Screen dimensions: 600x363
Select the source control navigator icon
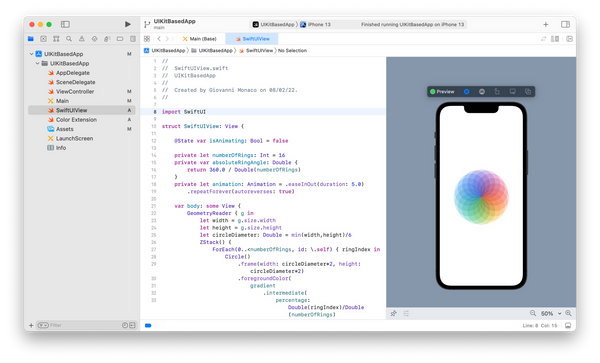(44, 39)
